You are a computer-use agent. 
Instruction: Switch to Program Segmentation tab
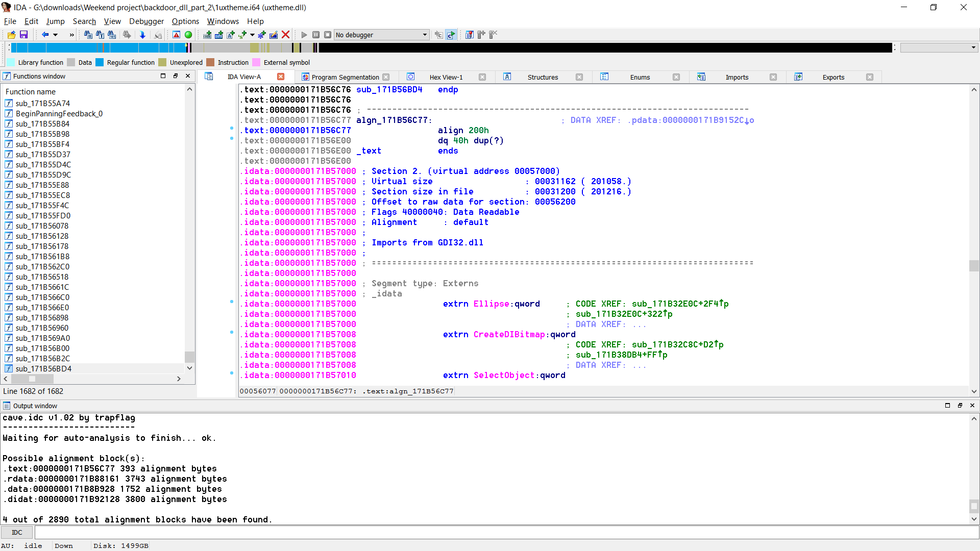[345, 77]
